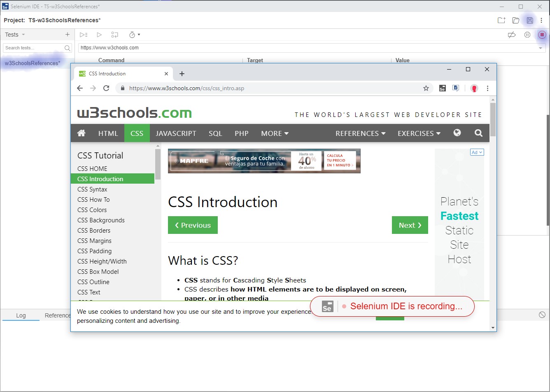Click the green Previous button
This screenshot has height=392, width=550.
coord(193,225)
